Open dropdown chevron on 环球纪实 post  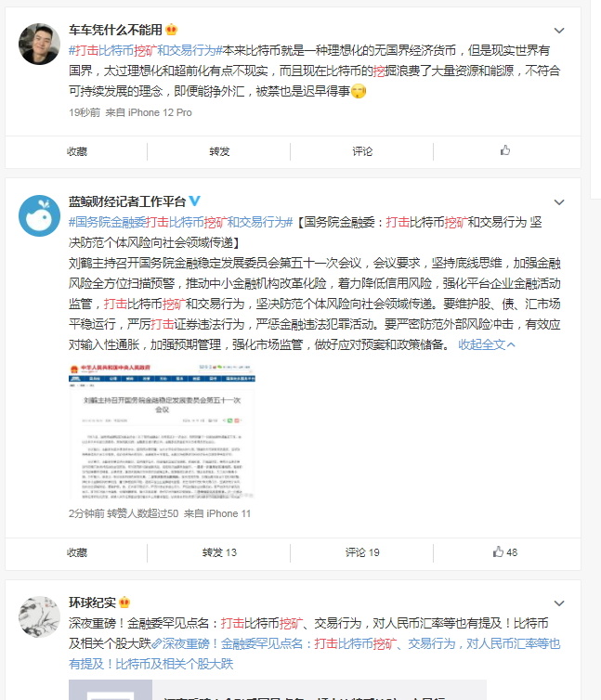coord(559,603)
